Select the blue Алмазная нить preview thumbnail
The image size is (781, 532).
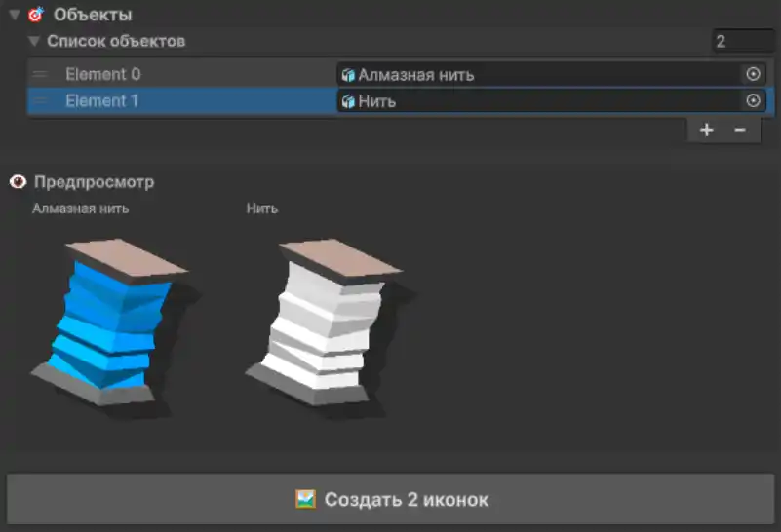[116, 327]
